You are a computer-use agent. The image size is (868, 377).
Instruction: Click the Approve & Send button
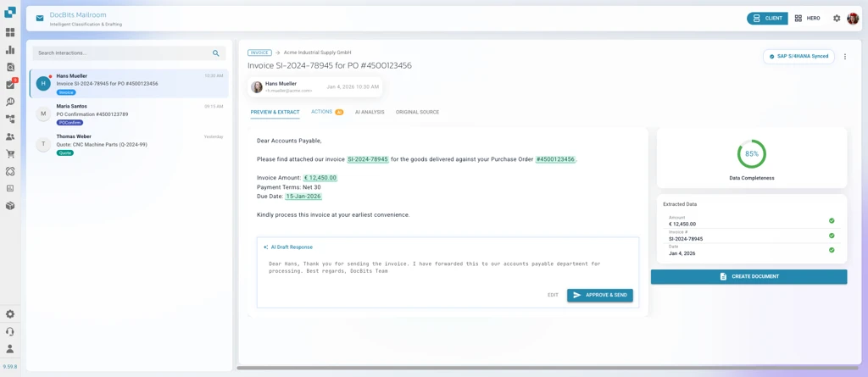[x=600, y=295]
